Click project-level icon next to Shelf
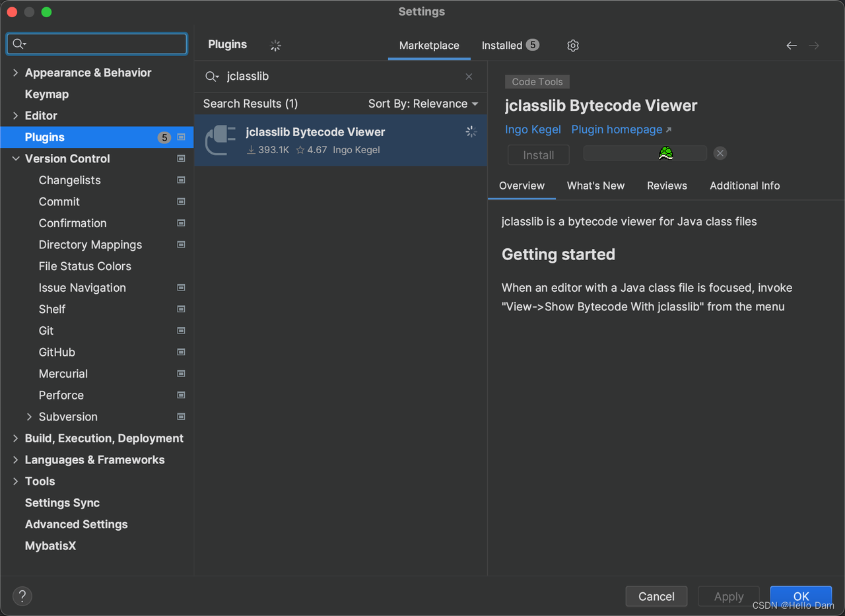Image resolution: width=845 pixels, height=616 pixels. tap(181, 309)
